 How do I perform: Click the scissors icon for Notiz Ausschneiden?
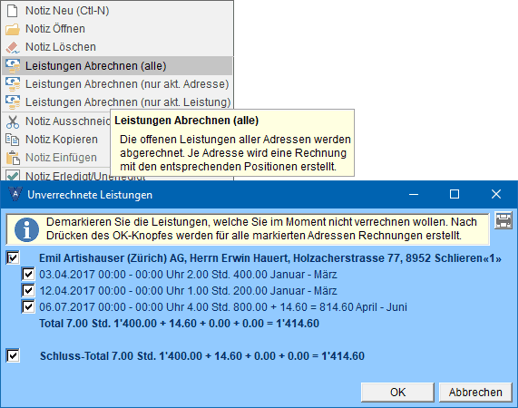(x=12, y=122)
